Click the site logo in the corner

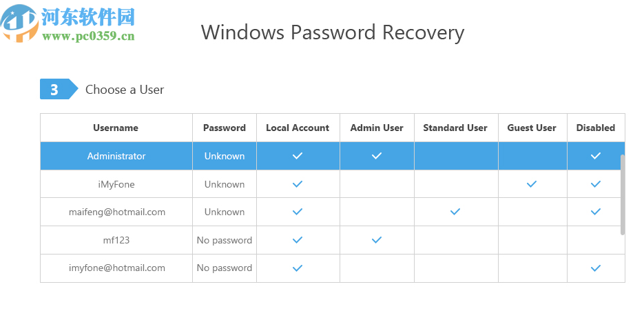coord(19,23)
